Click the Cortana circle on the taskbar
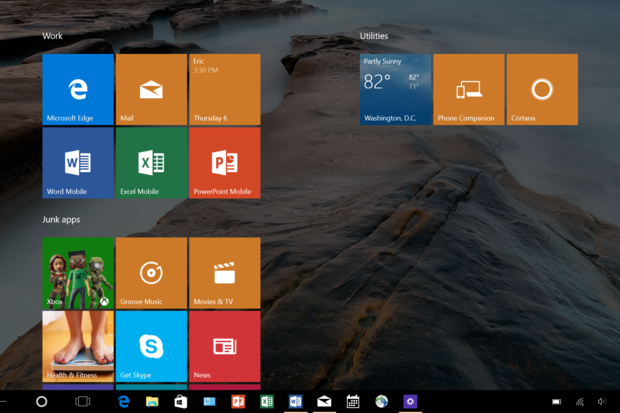620x413 pixels. (42, 402)
